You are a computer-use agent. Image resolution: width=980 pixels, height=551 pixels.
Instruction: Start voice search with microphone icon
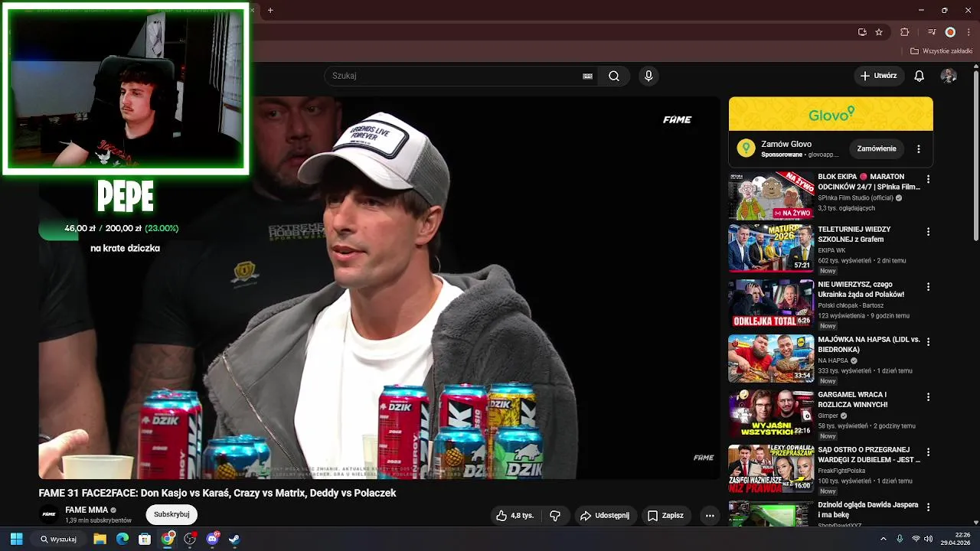click(x=648, y=76)
